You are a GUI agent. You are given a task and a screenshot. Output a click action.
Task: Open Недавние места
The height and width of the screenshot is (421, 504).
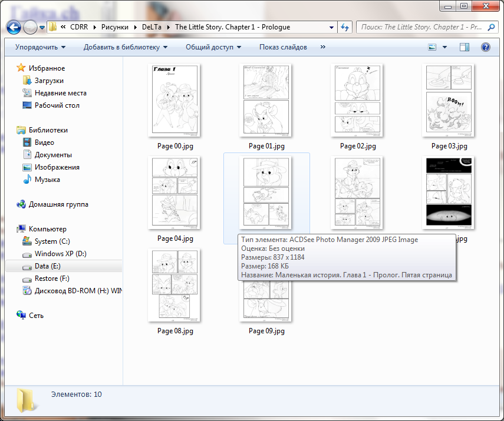click(61, 93)
